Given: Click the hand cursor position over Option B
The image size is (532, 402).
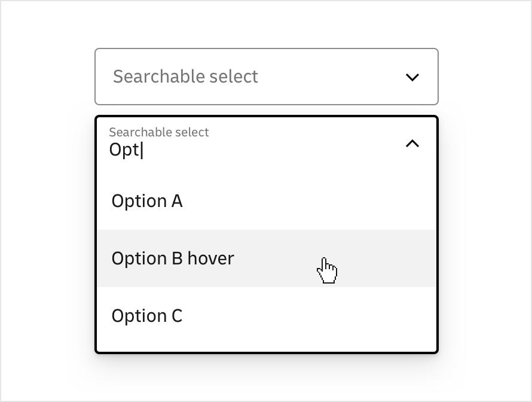Looking at the screenshot, I should (327, 270).
